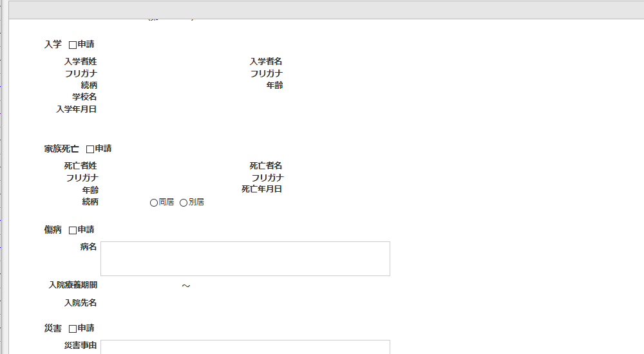Click inside the 病名 text area
The image size is (644, 354).
coord(245,259)
